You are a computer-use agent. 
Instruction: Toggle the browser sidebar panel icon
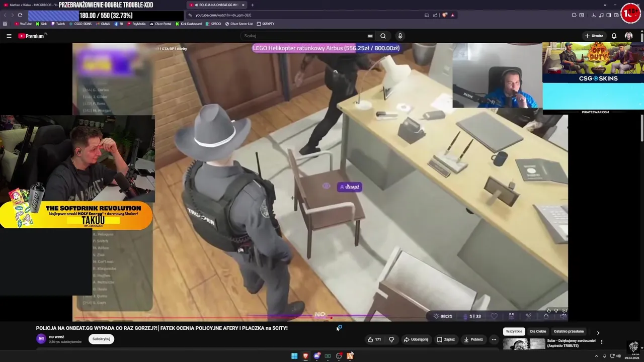coord(608,15)
